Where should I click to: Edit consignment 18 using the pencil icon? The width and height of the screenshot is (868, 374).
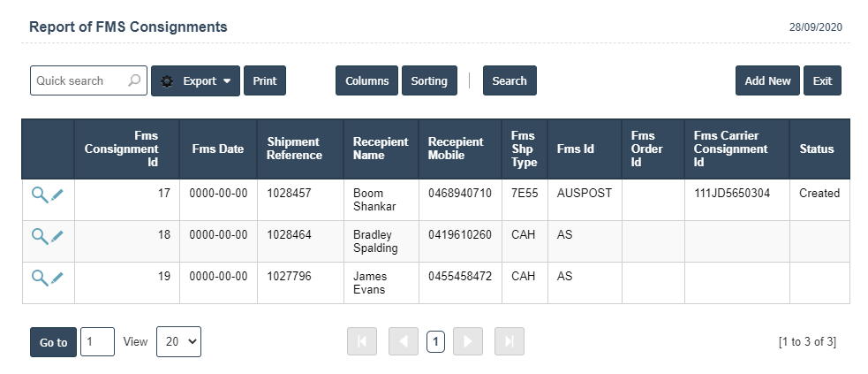[x=57, y=236]
